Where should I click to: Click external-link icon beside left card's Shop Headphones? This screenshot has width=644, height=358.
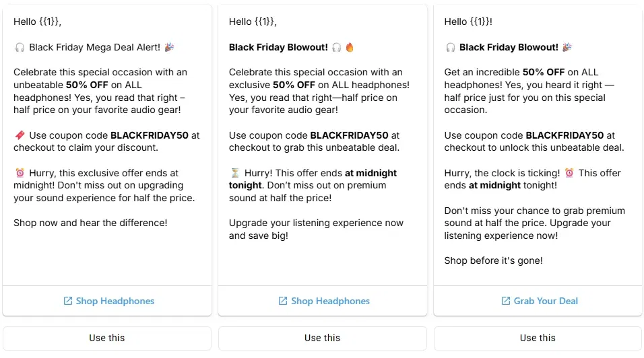67,301
